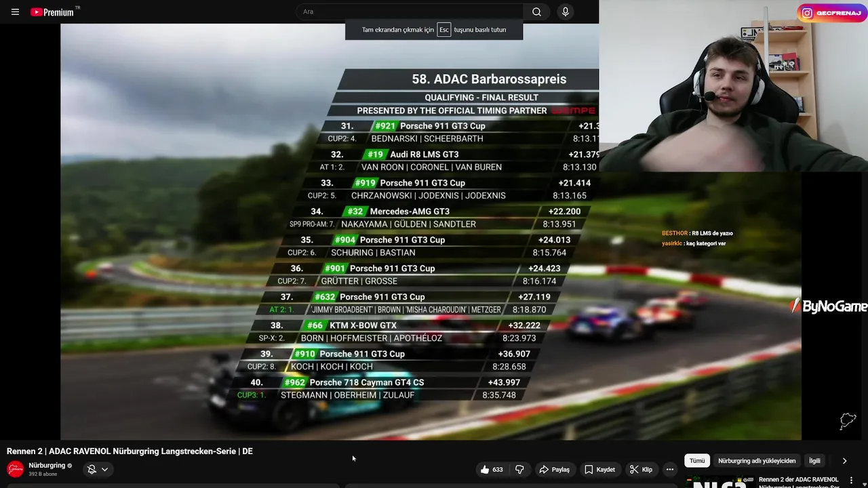The width and height of the screenshot is (868, 488).
Task: Like the video showing 633 likes
Action: pos(492,469)
